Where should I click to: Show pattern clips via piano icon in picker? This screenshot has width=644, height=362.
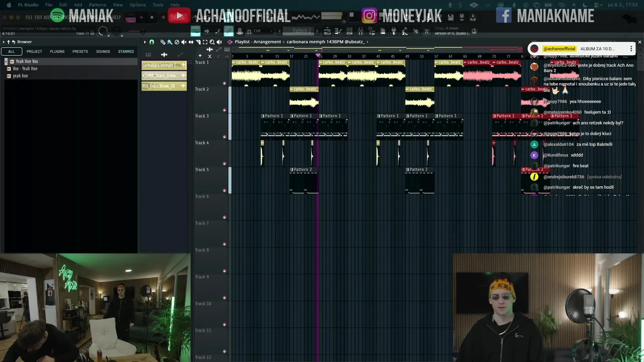click(x=148, y=55)
